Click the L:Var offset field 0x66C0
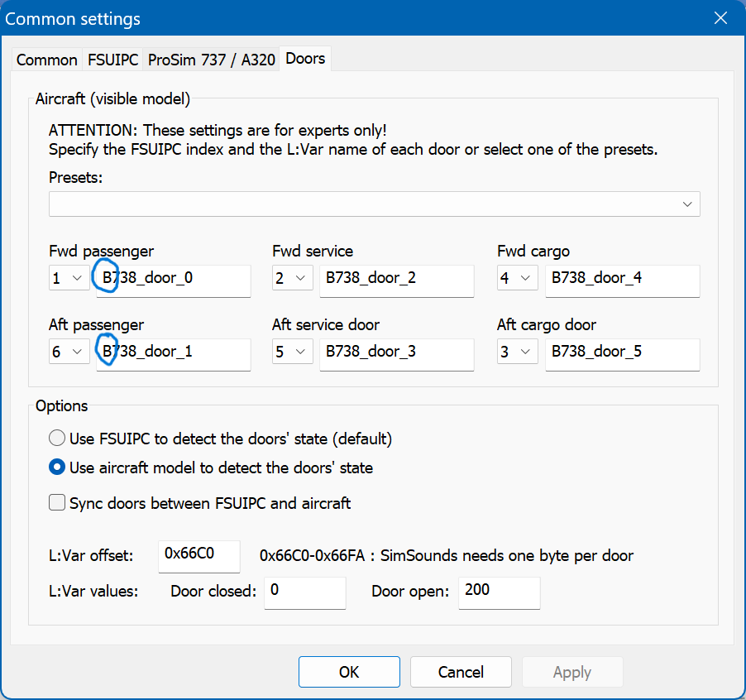Image resolution: width=746 pixels, height=700 pixels. [x=198, y=556]
